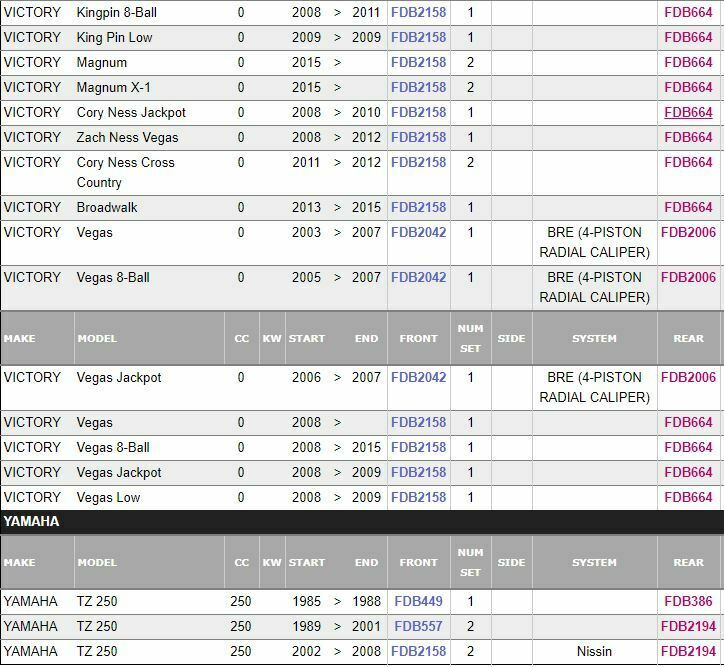Open front pad FDB2158 for Cory Ness Cross Country

[x=418, y=162]
